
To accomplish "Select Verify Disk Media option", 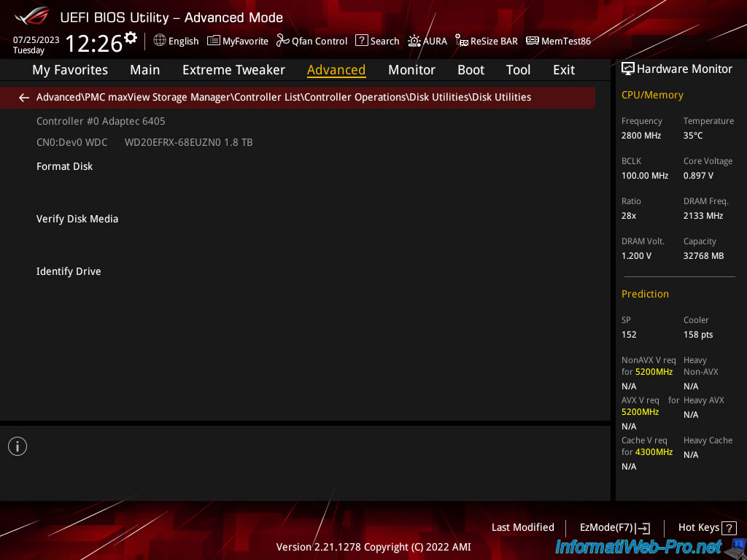I will point(77,219).
